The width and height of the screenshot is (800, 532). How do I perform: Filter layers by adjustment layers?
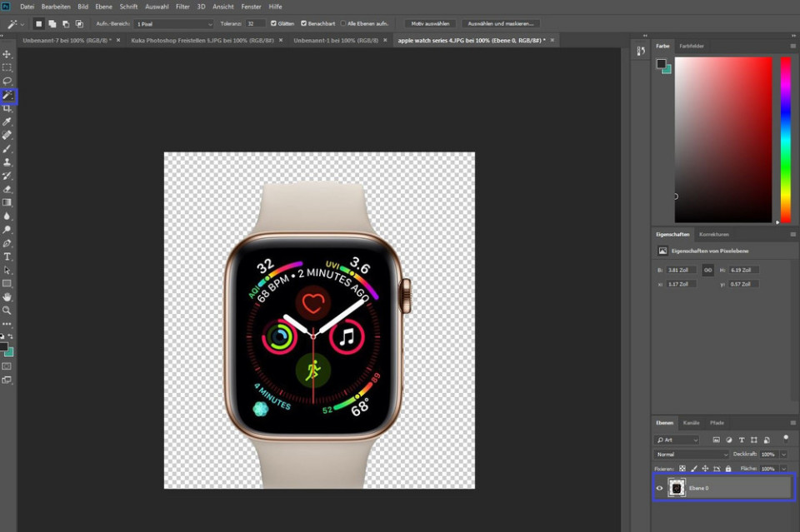coord(729,440)
